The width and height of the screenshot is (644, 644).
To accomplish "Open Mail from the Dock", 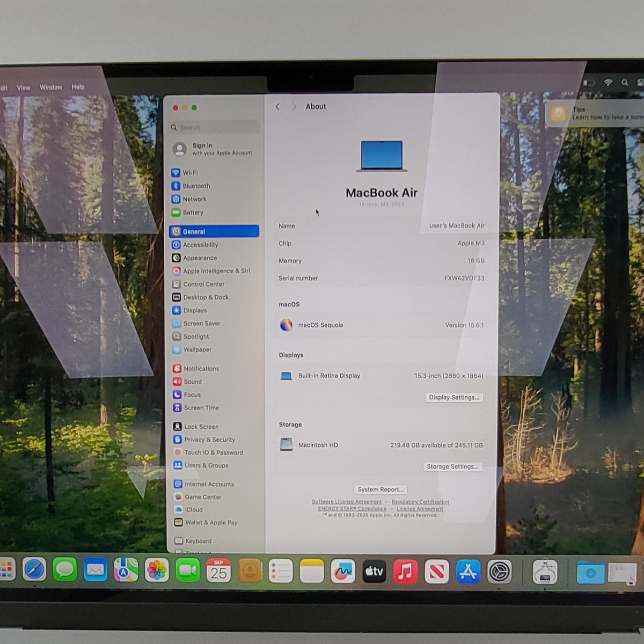I will [96, 569].
